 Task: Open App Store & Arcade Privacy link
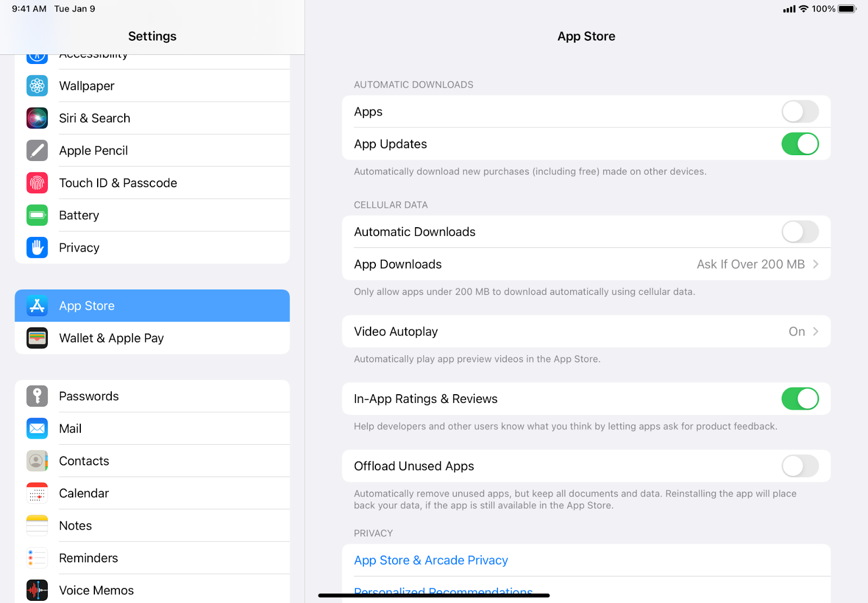tap(431, 560)
